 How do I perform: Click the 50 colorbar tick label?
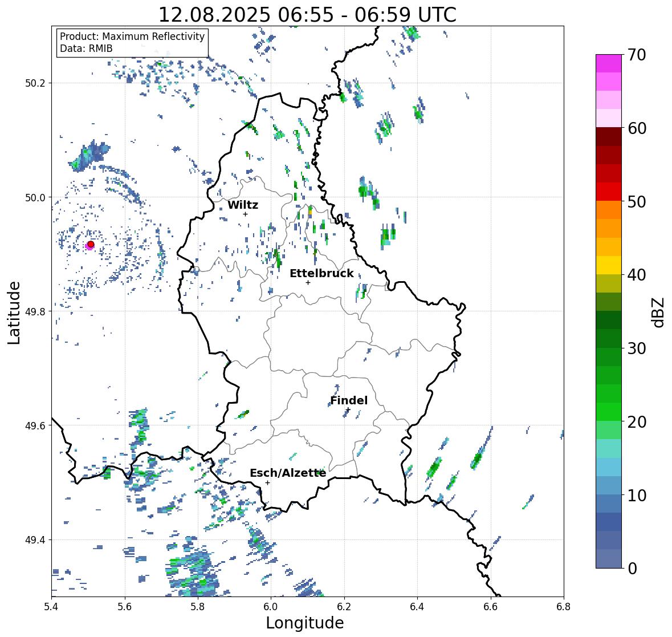[x=637, y=201]
